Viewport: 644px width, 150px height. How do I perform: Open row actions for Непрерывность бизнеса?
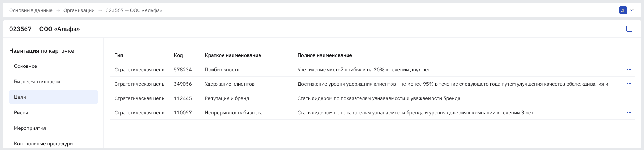tap(629, 112)
